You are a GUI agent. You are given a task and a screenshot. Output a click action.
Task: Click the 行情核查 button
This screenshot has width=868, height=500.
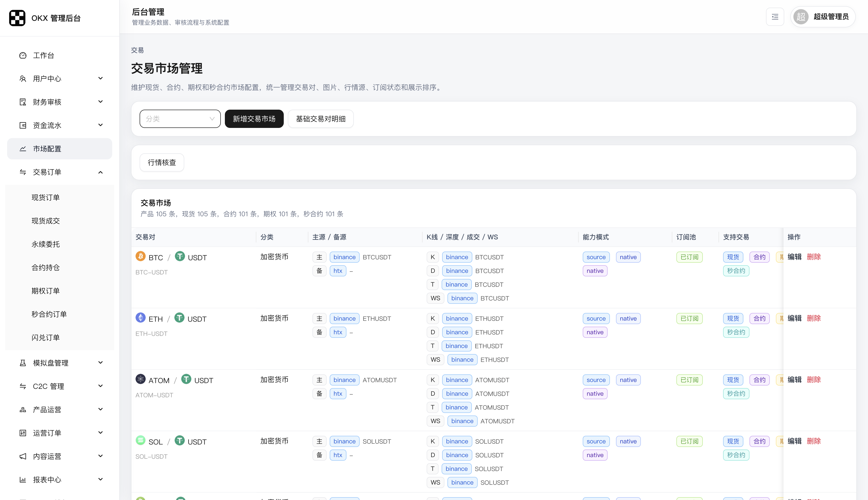(x=162, y=162)
